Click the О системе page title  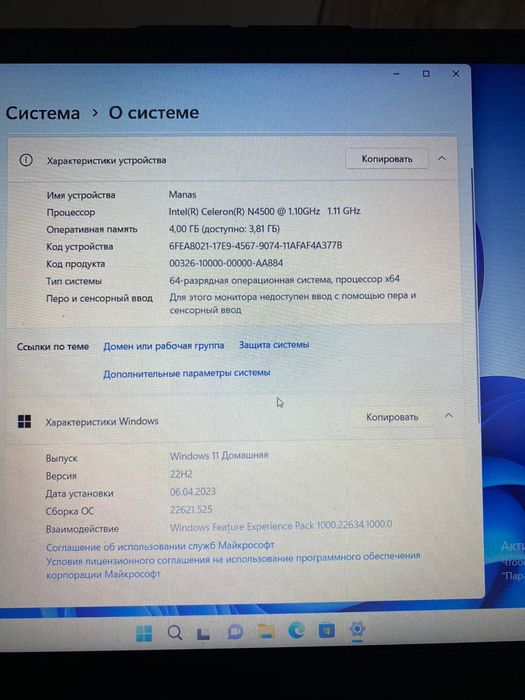[x=154, y=112]
